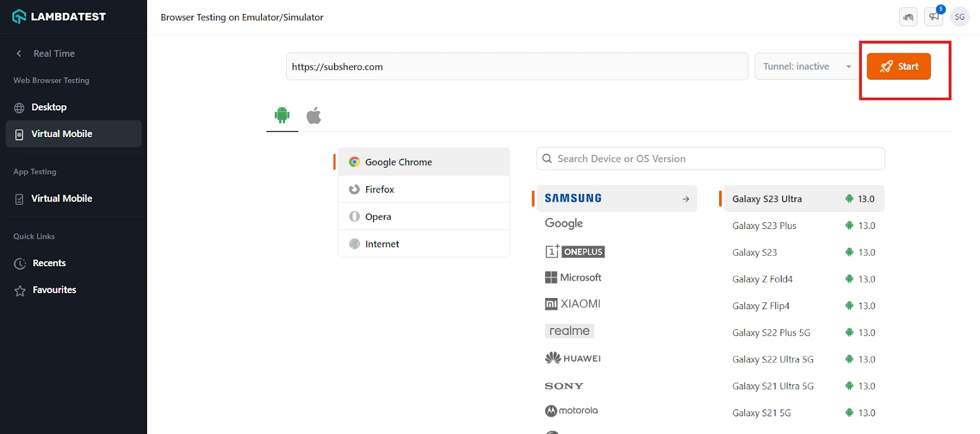980x434 pixels.
Task: Click the search magnifier icon
Action: point(547,159)
